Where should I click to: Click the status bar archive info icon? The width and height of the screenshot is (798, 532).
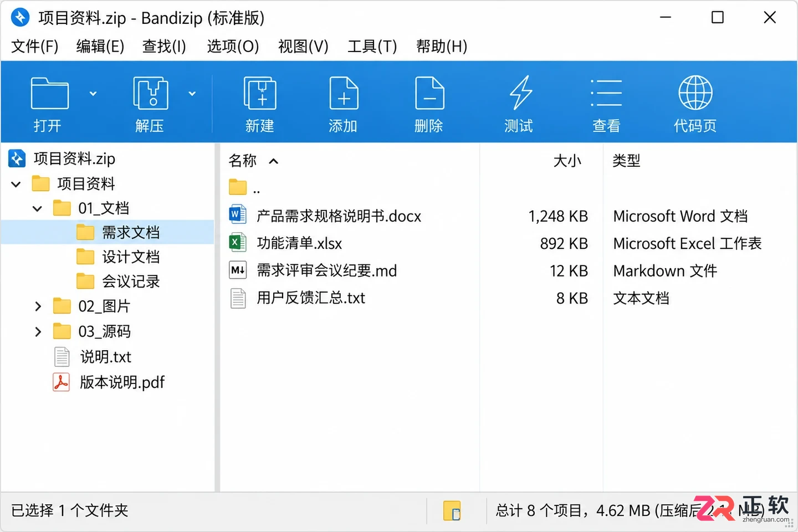click(x=452, y=510)
